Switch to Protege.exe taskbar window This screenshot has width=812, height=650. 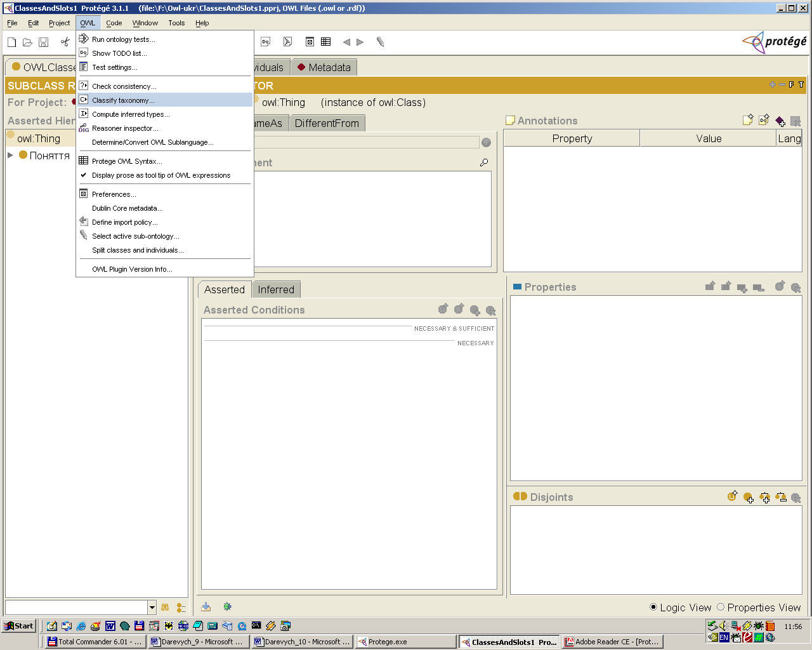click(405, 642)
